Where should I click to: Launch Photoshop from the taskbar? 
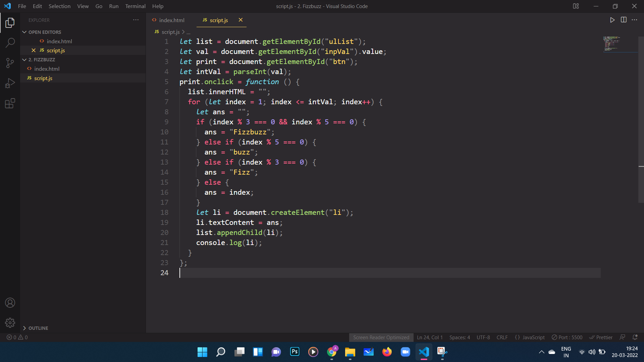(x=295, y=352)
